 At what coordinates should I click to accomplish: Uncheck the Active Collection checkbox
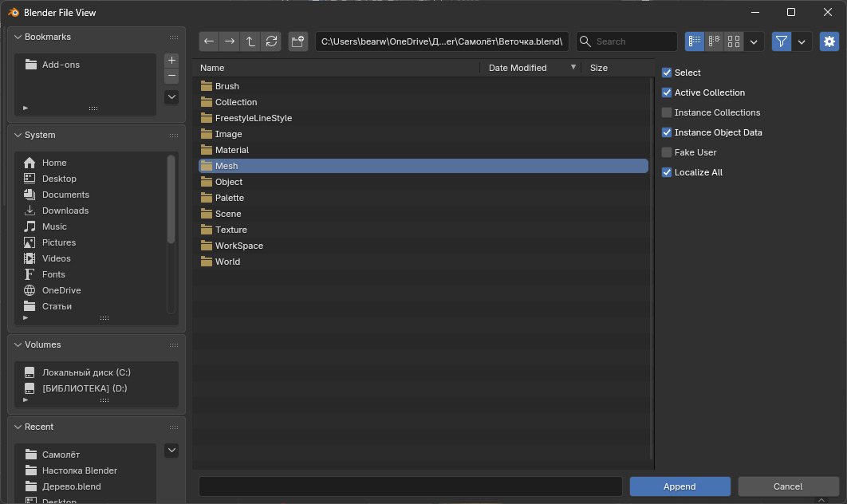(667, 93)
